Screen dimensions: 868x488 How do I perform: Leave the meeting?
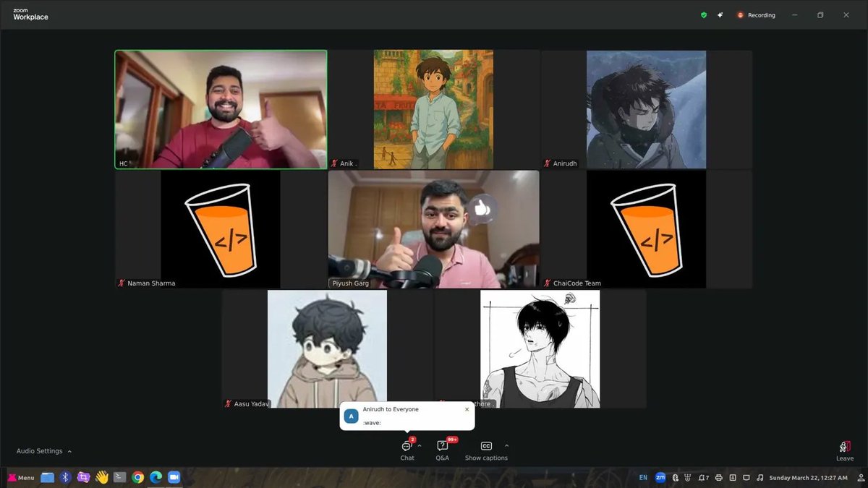(x=845, y=451)
